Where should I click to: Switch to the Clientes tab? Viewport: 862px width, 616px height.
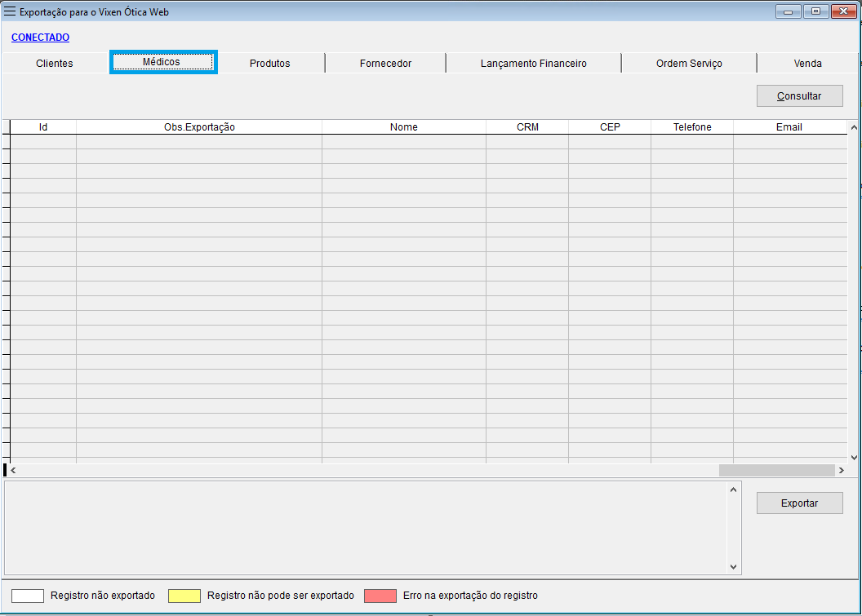click(55, 64)
